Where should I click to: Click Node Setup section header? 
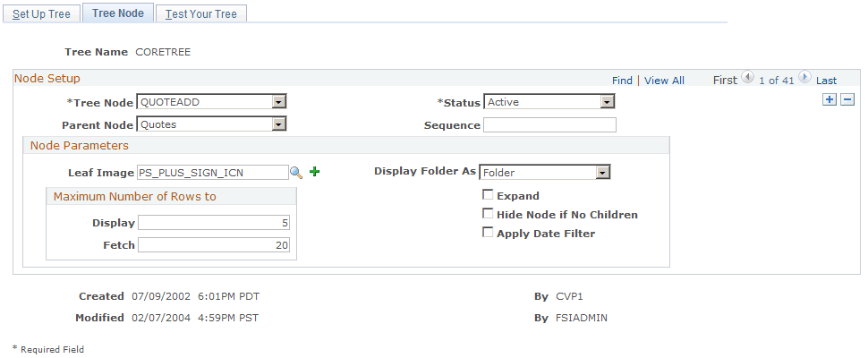pyautogui.click(x=47, y=78)
